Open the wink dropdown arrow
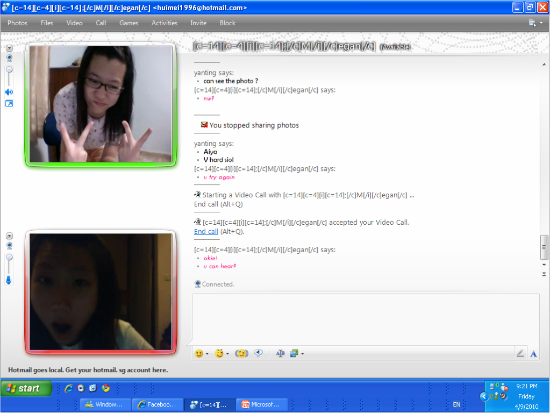The width and height of the screenshot is (550, 413). (228, 354)
